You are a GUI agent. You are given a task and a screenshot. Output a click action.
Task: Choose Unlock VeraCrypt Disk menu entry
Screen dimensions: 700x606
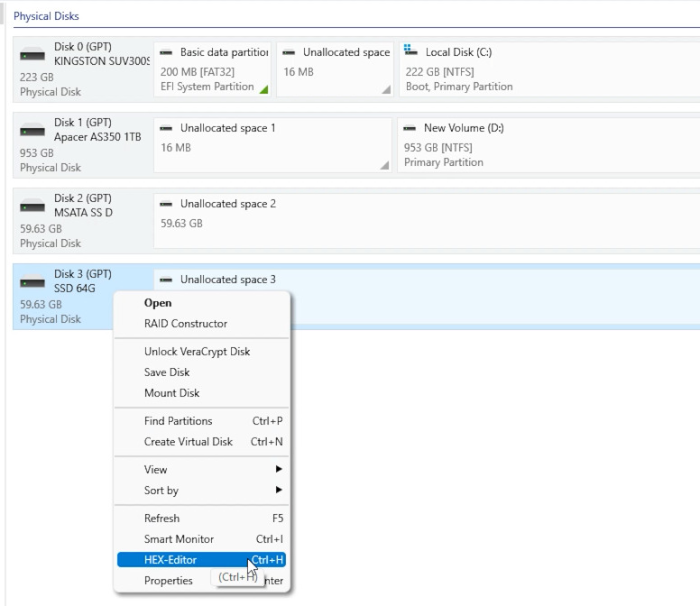click(202, 352)
